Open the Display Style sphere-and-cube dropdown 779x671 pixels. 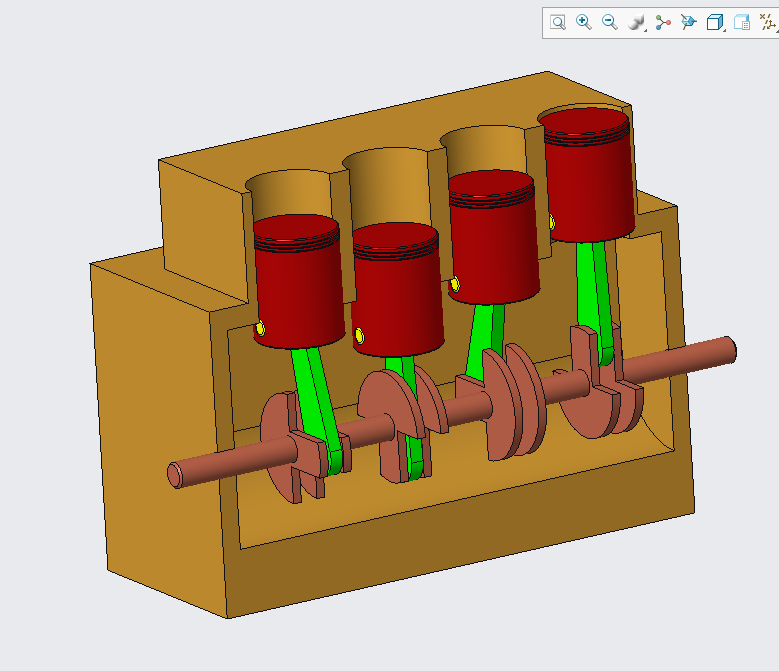pyautogui.click(x=636, y=22)
